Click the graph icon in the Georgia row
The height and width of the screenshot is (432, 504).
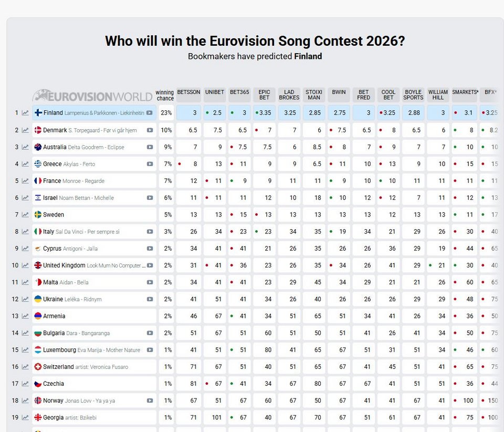[25, 418]
